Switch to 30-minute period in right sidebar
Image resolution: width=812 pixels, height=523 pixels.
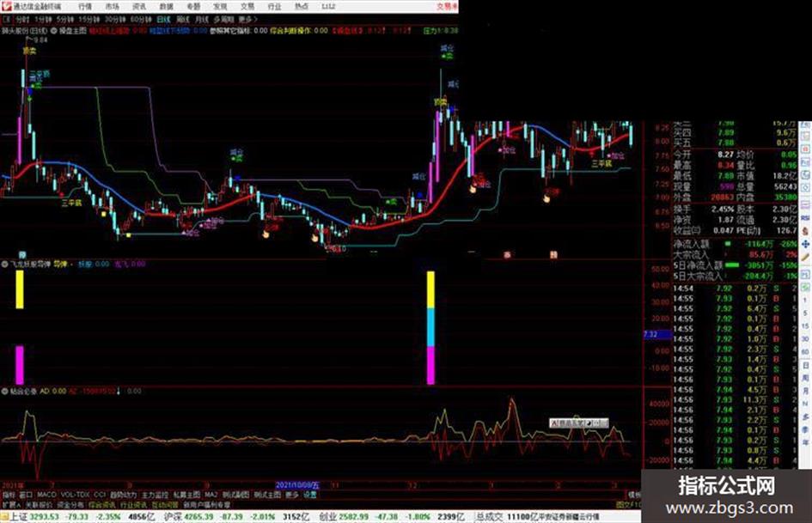[x=805, y=339]
